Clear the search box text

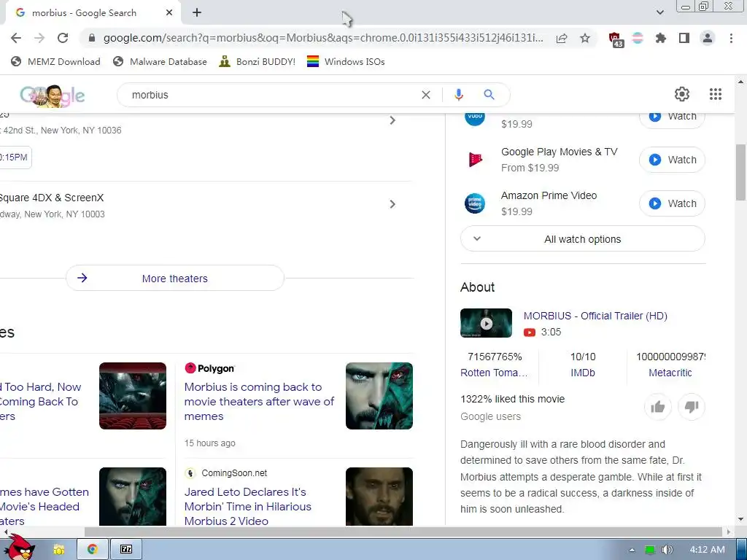426,95
